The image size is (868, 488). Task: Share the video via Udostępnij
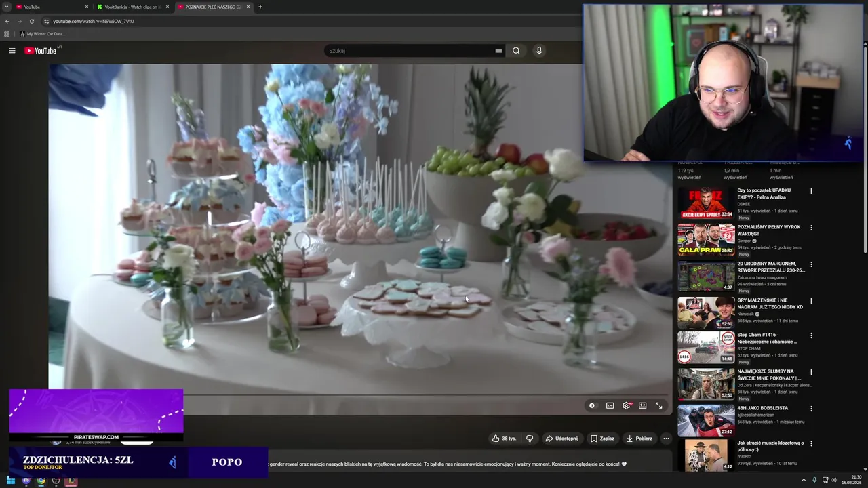pyautogui.click(x=562, y=439)
